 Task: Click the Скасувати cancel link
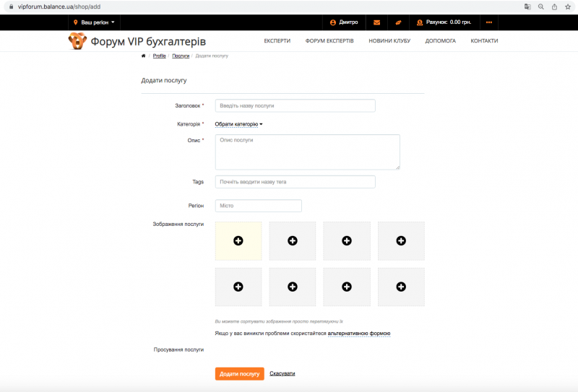282,373
